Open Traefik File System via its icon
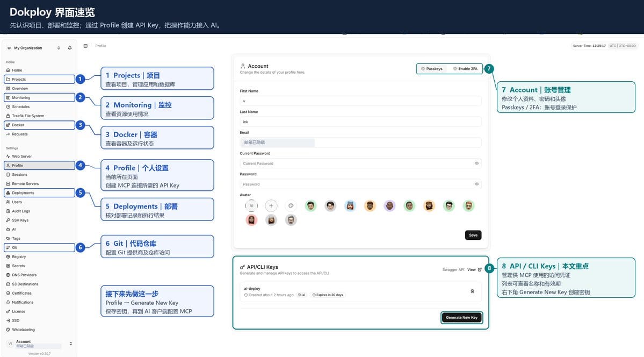This screenshot has height=357, width=644. [8, 116]
